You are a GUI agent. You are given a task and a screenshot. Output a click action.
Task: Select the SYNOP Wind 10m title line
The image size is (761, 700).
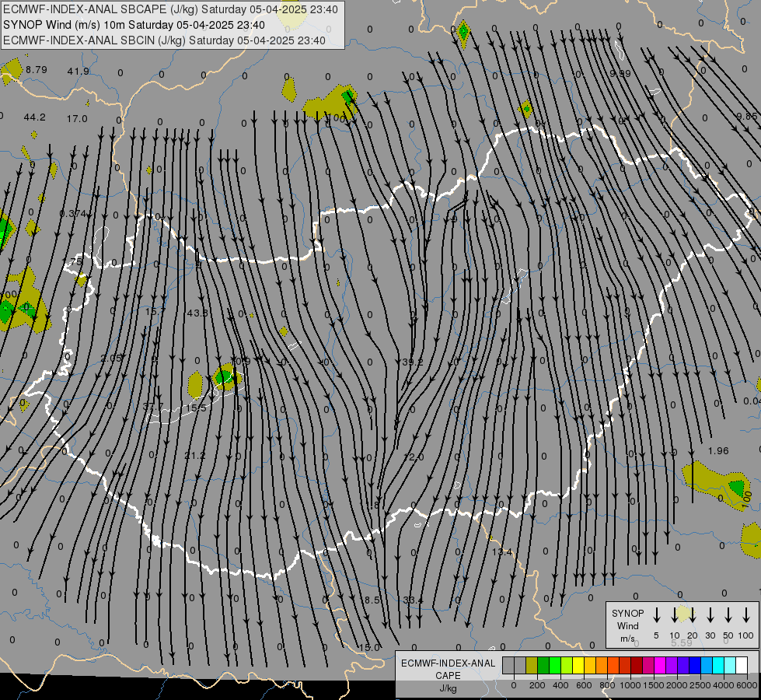(x=134, y=25)
